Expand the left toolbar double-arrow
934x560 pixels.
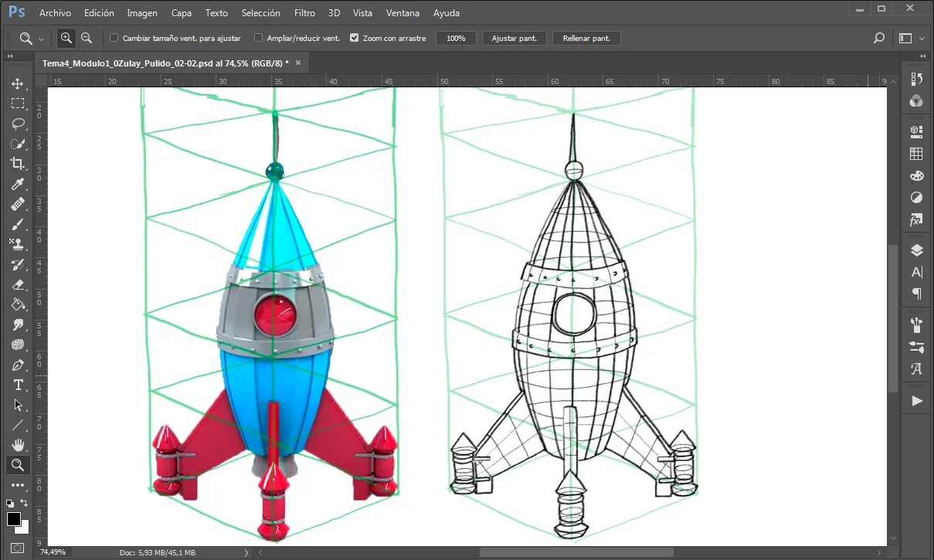pos(10,56)
